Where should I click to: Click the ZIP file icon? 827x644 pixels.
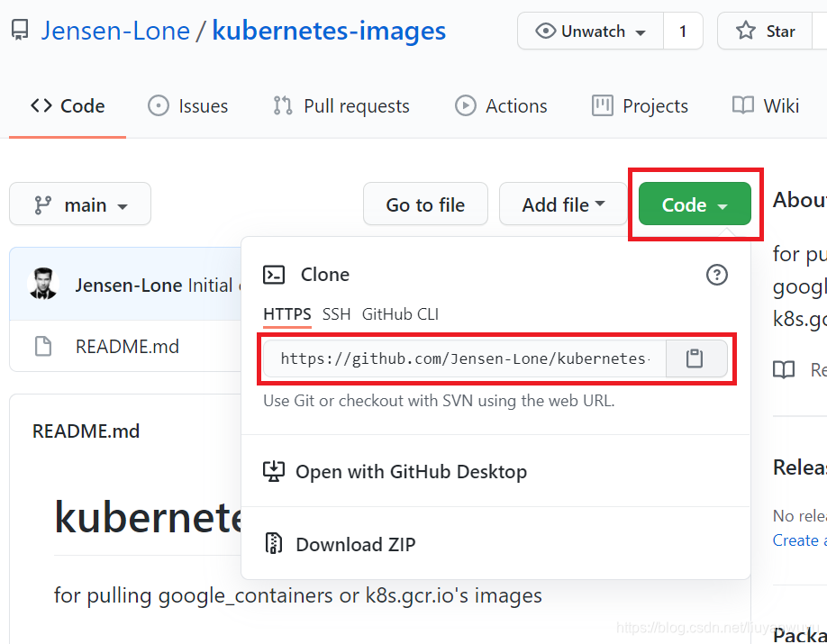(273, 544)
